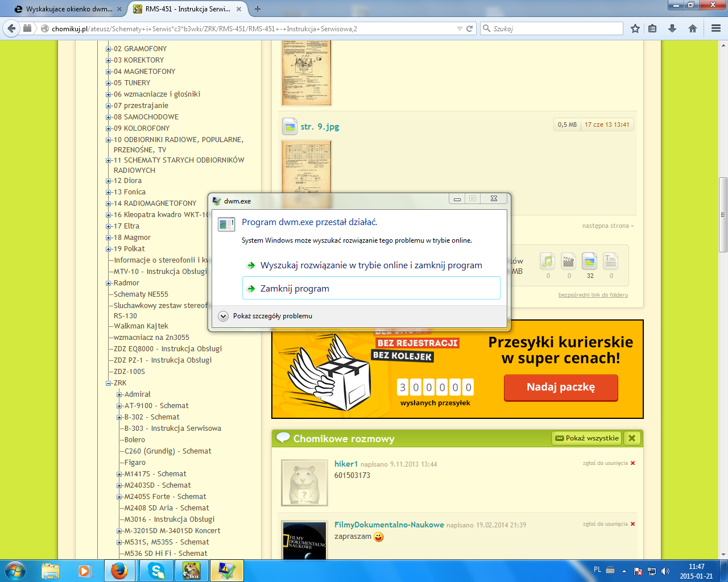Expand 12 Diora folder
The height and width of the screenshot is (582, 728).
109,181
